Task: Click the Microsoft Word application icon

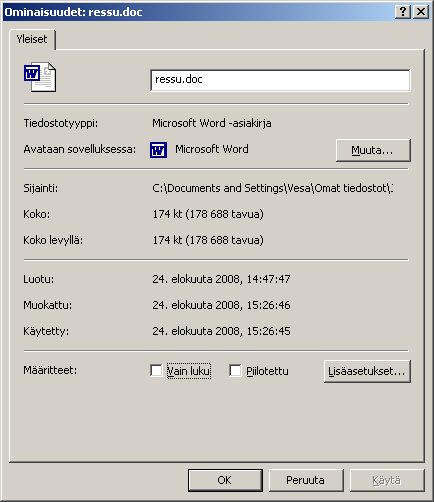Action: 158,150
